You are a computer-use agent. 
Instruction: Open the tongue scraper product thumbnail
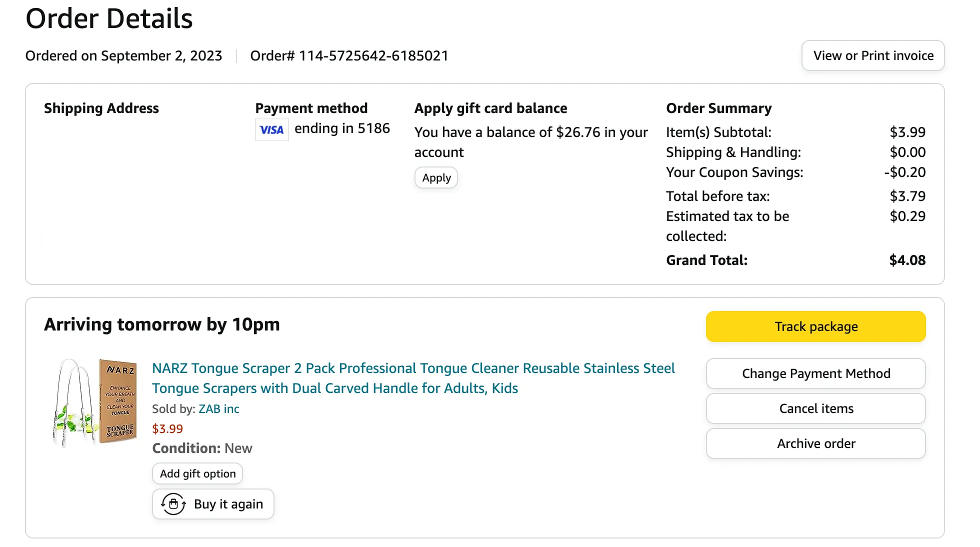[95, 402]
